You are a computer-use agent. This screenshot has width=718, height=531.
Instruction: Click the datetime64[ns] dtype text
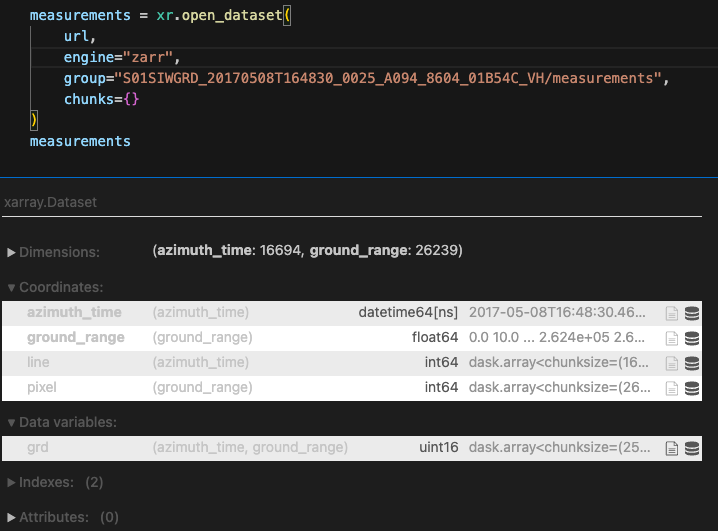[408, 312]
